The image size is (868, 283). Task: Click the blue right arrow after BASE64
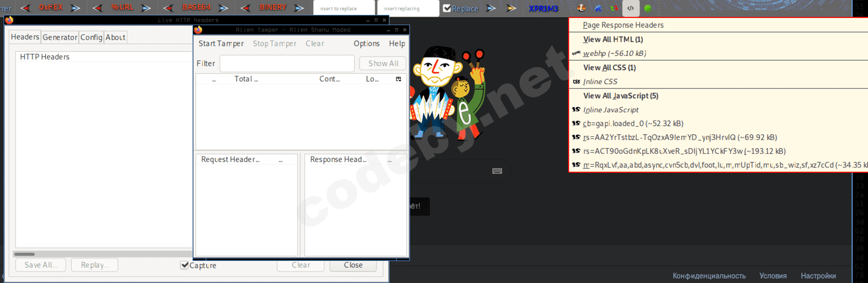click(x=224, y=8)
